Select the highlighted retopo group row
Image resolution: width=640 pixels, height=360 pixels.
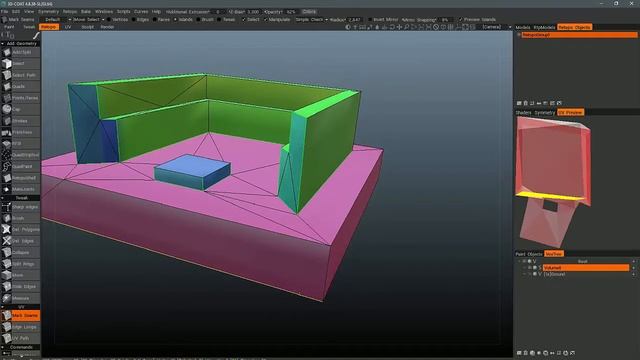[579, 35]
